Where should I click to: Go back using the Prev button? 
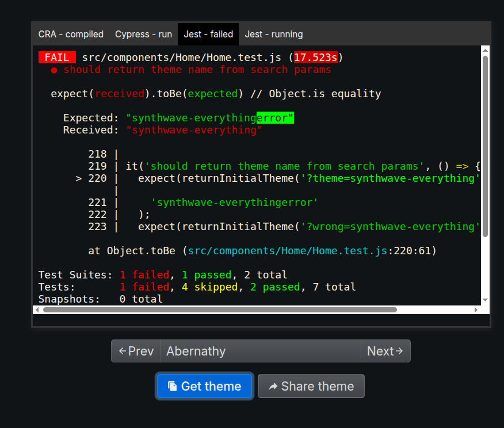coord(135,351)
